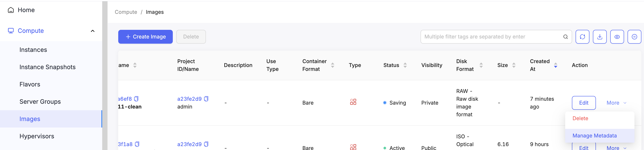The height and width of the screenshot is (150, 644).
Task: Collapse the Compute menu chevron
Action: pos(92,31)
